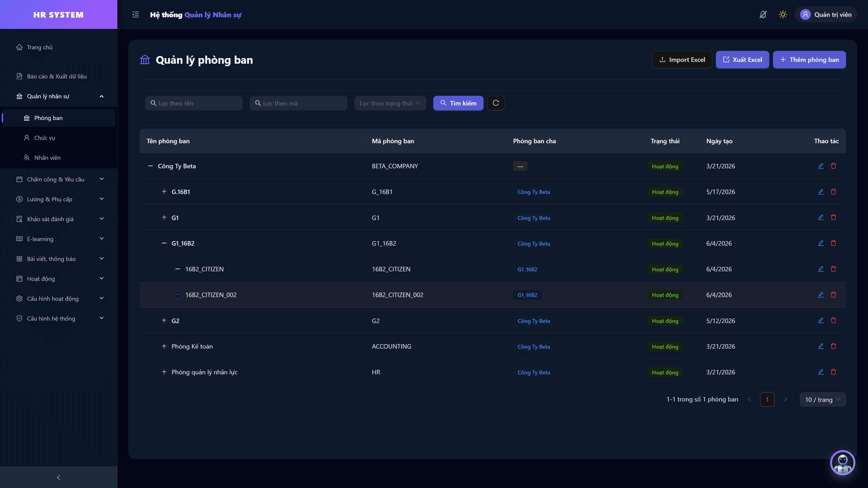Open the 10 / trang page size selector
Image resolution: width=868 pixels, height=488 pixels.
click(823, 399)
